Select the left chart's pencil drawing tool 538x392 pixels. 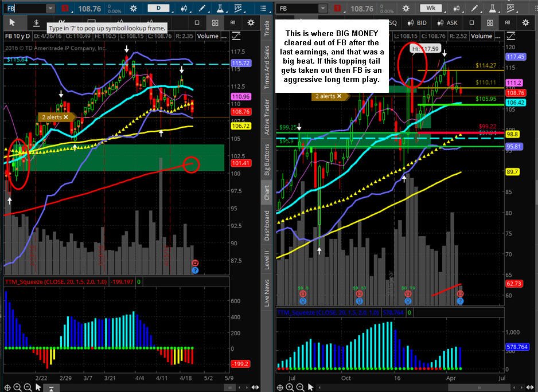[202, 8]
